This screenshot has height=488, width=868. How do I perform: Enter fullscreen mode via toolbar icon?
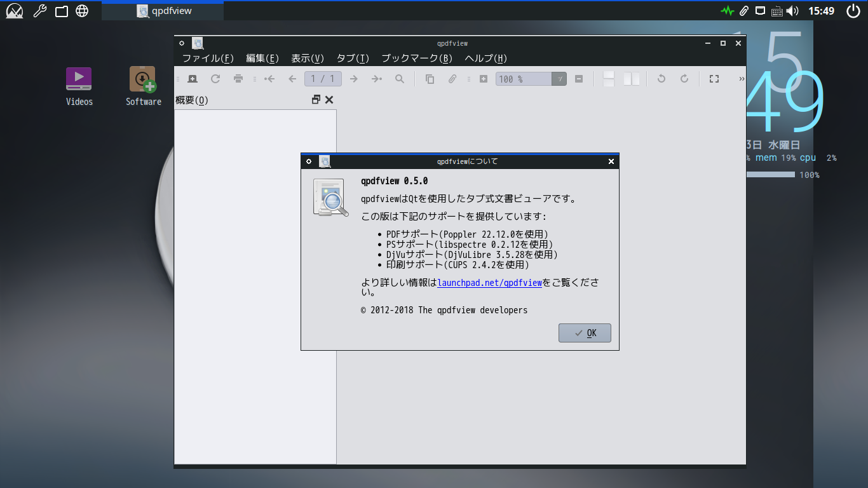click(714, 79)
